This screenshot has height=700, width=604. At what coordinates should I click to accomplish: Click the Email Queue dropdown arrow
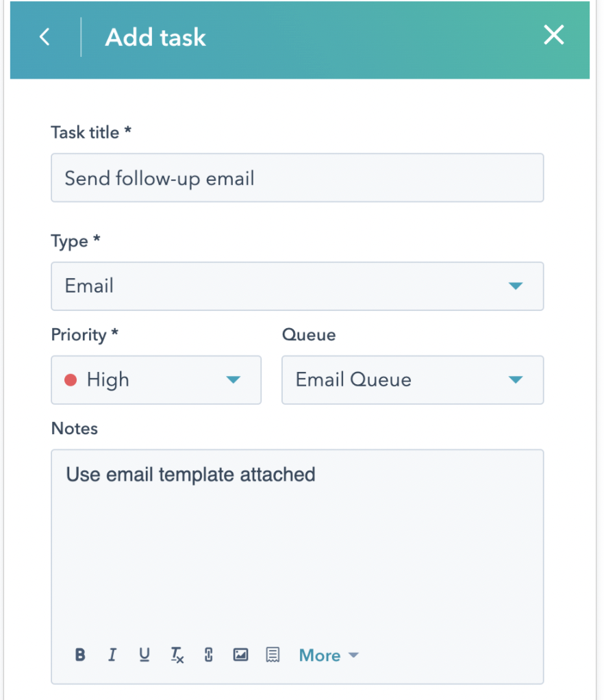click(516, 379)
